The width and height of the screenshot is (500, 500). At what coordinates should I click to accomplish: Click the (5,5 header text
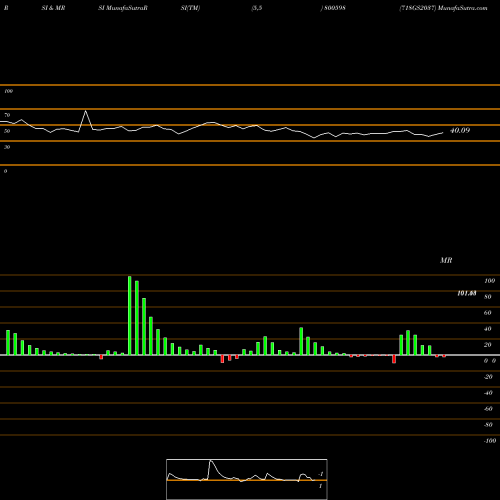point(257,8)
